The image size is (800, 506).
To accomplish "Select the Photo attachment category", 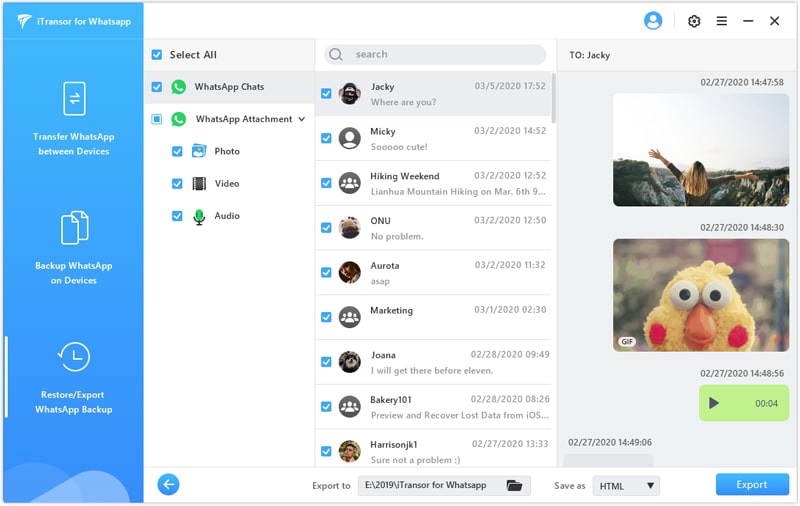I will (x=227, y=151).
